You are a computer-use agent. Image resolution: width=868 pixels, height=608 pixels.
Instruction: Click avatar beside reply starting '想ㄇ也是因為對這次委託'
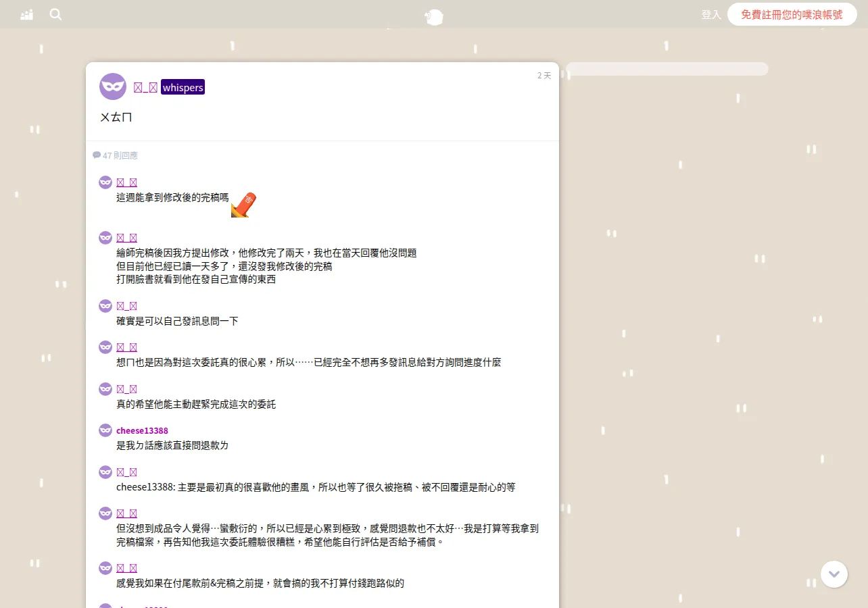(105, 347)
